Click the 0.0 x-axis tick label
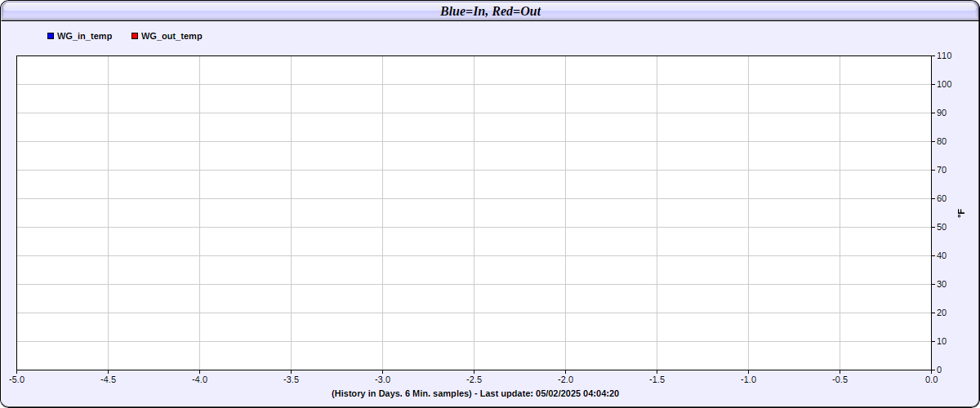 [x=932, y=379]
